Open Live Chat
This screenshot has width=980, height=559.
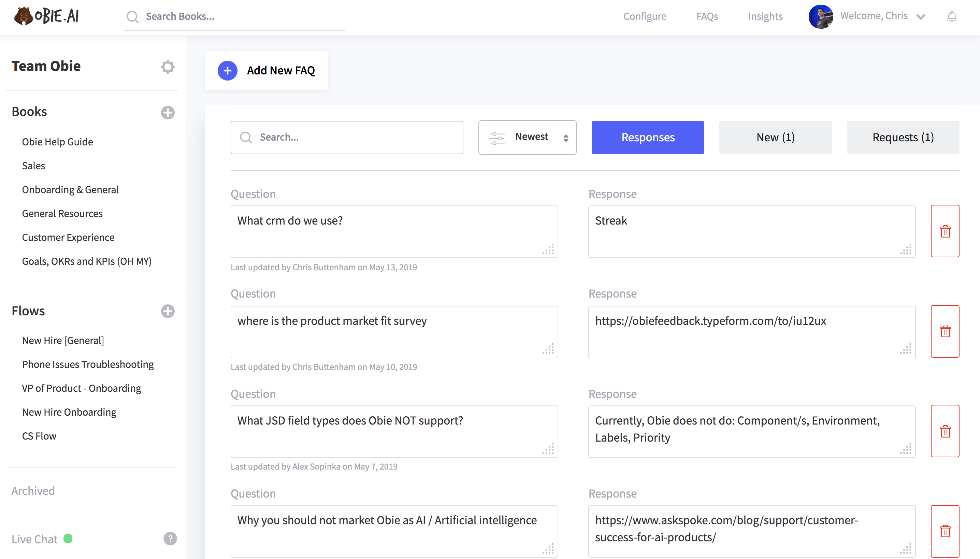point(34,539)
